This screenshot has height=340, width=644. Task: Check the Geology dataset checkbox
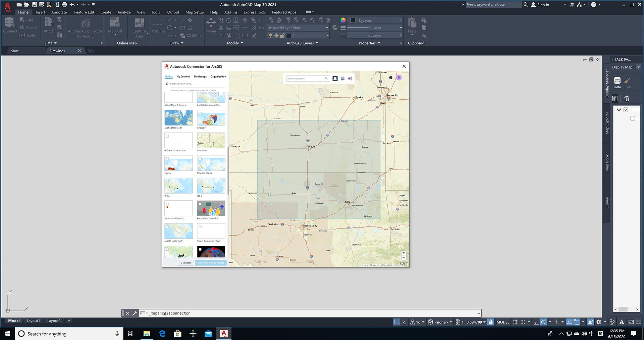pyautogui.click(x=200, y=113)
